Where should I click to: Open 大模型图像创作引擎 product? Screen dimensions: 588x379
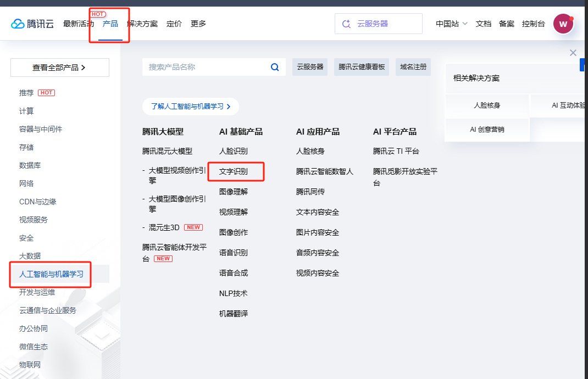point(177,204)
